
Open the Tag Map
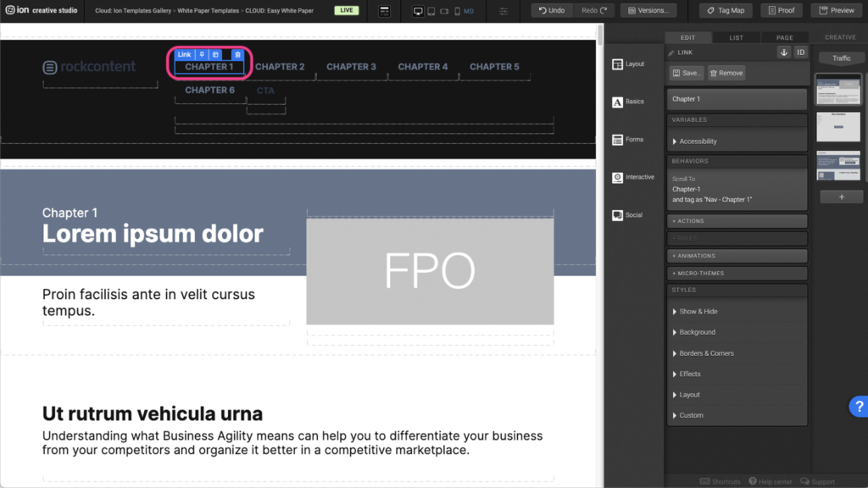[x=725, y=10]
